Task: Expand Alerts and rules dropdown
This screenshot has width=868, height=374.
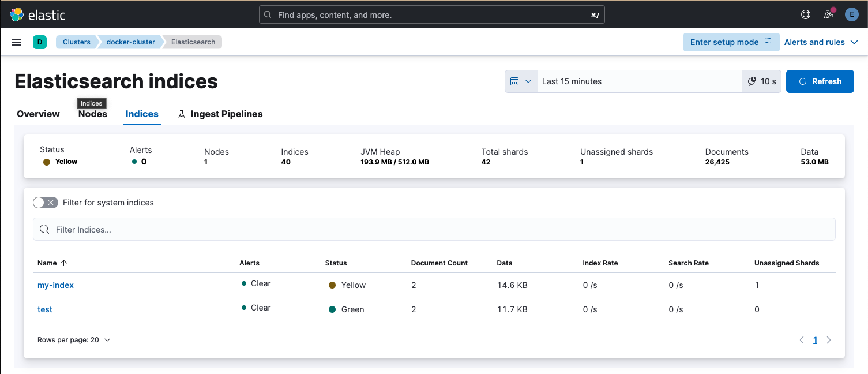Action: [x=821, y=42]
